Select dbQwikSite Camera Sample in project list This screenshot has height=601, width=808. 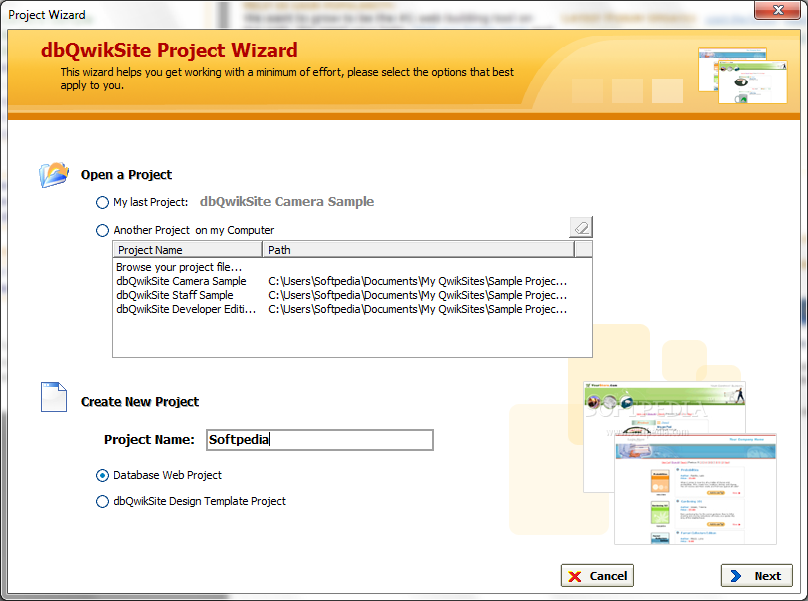[181, 281]
